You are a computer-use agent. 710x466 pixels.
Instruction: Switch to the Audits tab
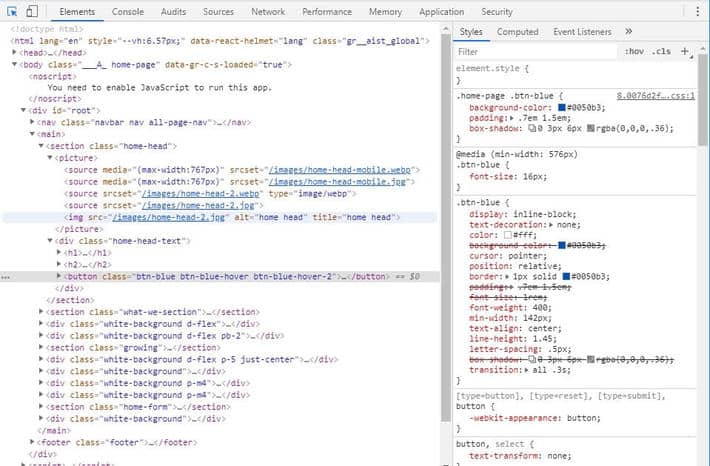pos(173,12)
